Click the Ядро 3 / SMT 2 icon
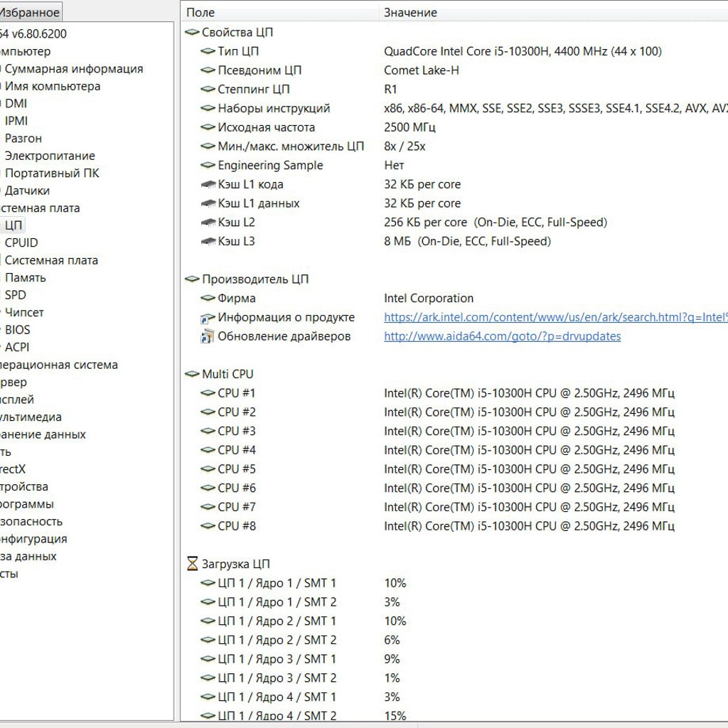This screenshot has height=728, width=728. click(x=208, y=678)
